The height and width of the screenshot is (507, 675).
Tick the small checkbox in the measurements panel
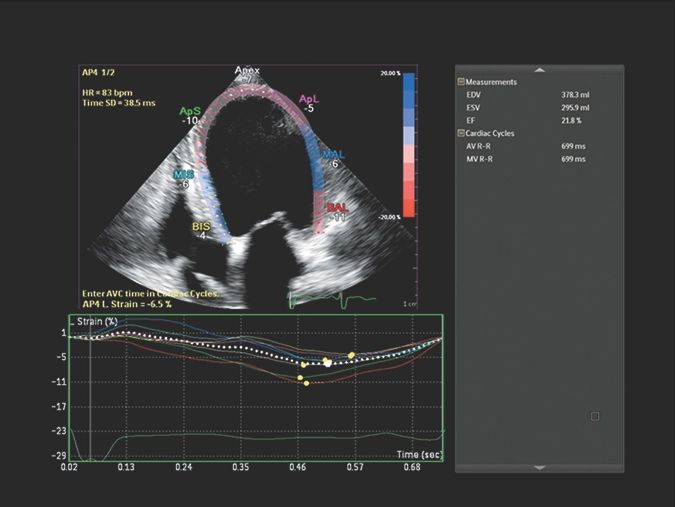click(595, 416)
